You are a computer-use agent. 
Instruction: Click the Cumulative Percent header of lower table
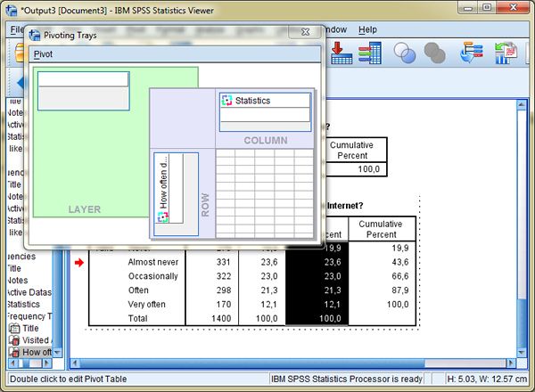pyautogui.click(x=381, y=229)
